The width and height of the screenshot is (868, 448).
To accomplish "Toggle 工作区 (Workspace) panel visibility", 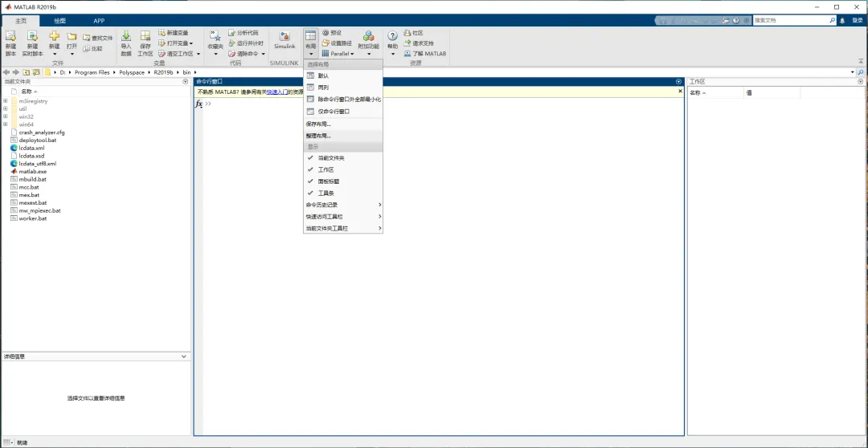I will pyautogui.click(x=342, y=169).
